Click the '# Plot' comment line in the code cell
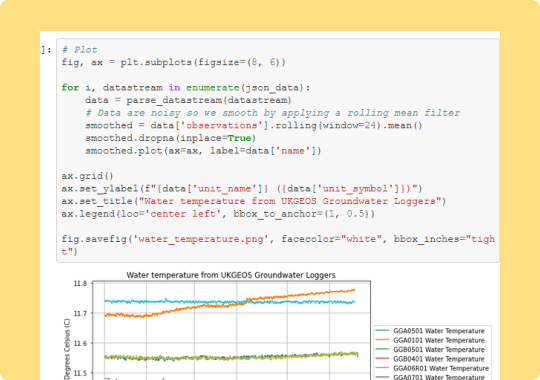The height and width of the screenshot is (380, 540). point(79,50)
